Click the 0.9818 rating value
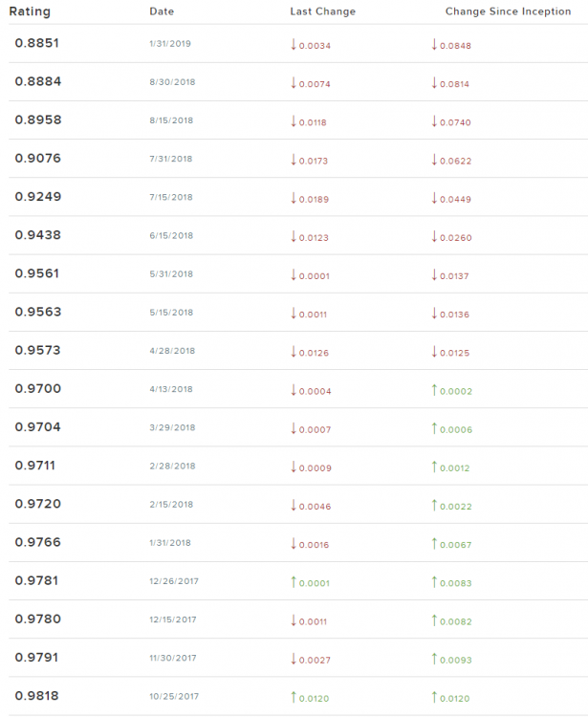This screenshot has height=717, width=588. tap(37, 696)
